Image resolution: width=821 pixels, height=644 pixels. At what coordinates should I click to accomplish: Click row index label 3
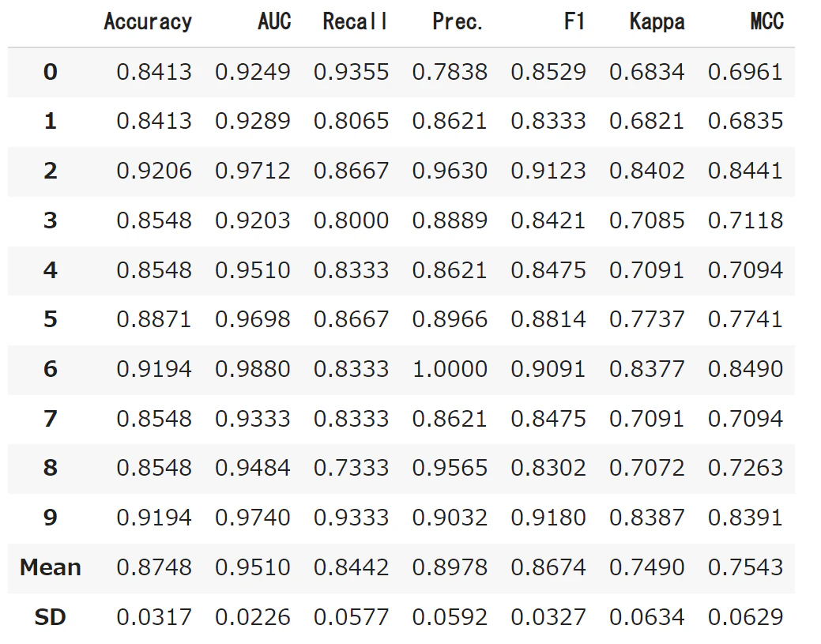click(51, 220)
